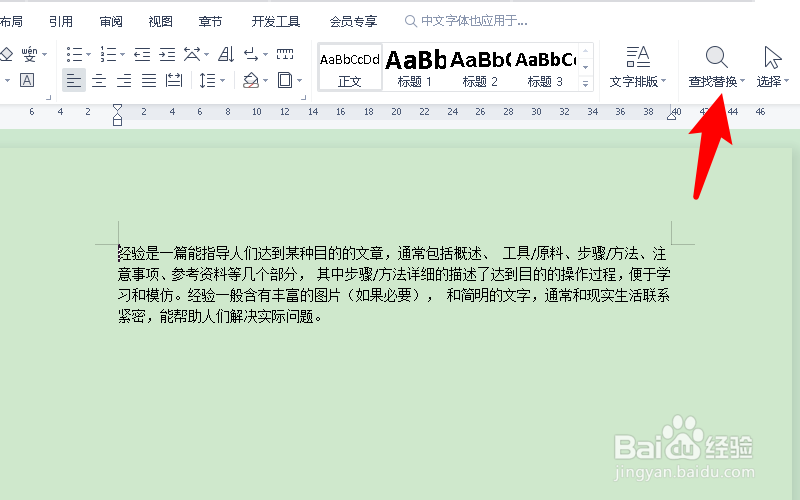Open the 视图 tab
Viewport: 800px width, 500px height.
point(161,21)
